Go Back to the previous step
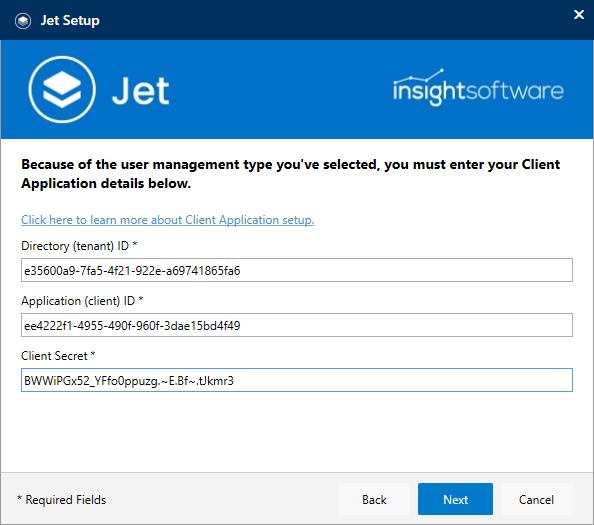The height and width of the screenshot is (525, 594). pyautogui.click(x=374, y=499)
